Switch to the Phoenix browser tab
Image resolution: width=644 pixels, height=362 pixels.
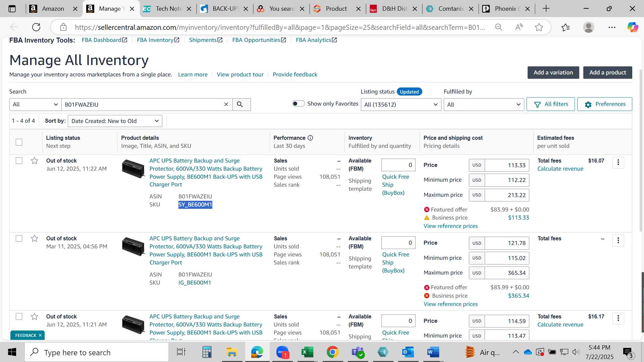pyautogui.click(x=506, y=9)
